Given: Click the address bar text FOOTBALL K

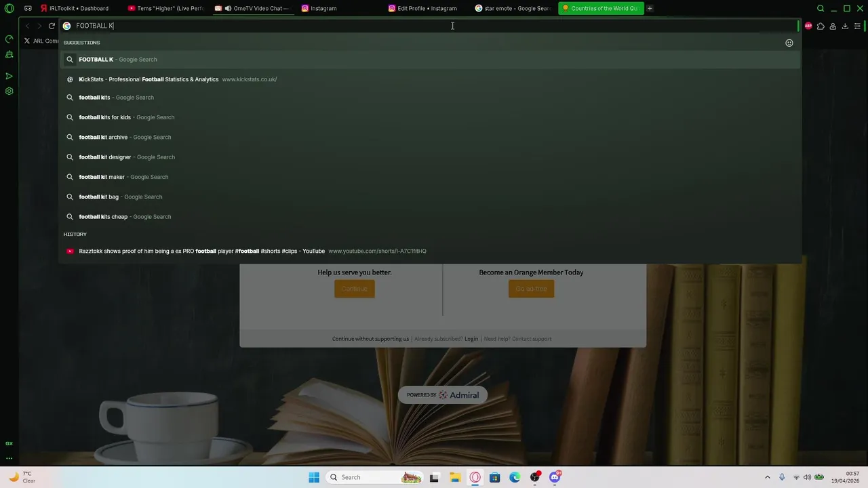Looking at the screenshot, I should tap(94, 26).
